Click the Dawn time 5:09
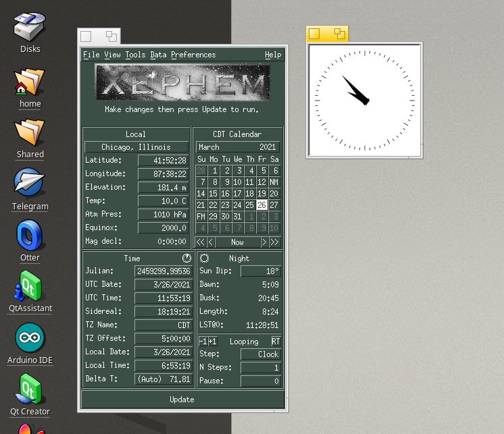The width and height of the screenshot is (504, 434). point(270,285)
